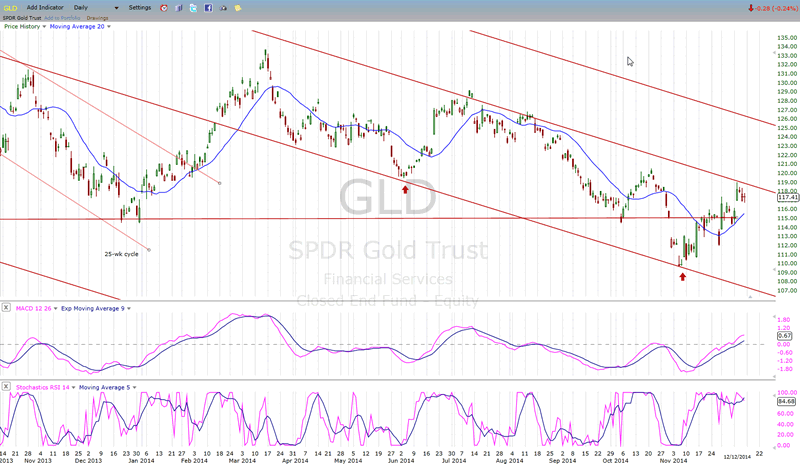Image resolution: width=800 pixels, height=464 pixels.
Task: Click the compare charts icon left of Twitter
Action: pyautogui.click(x=177, y=7)
